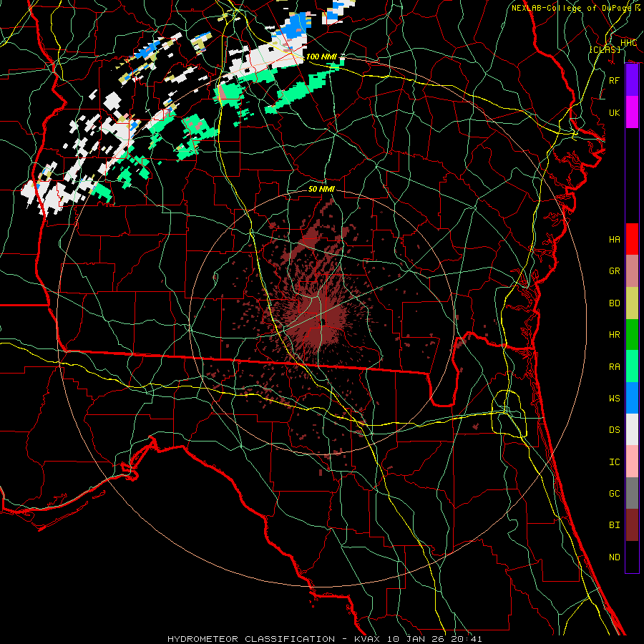This screenshot has width=644, height=644.
Task: Click the HR dark green legend swatch
Action: (x=632, y=335)
